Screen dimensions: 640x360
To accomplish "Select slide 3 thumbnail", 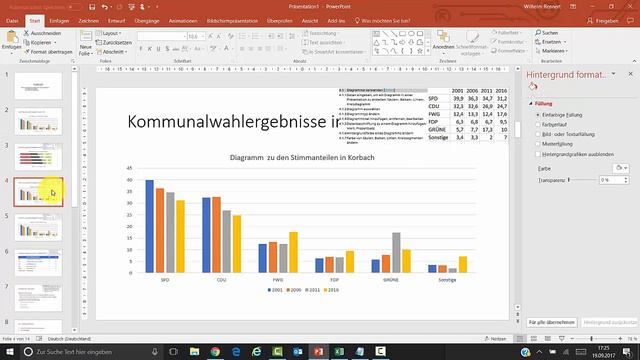I will tap(38, 157).
